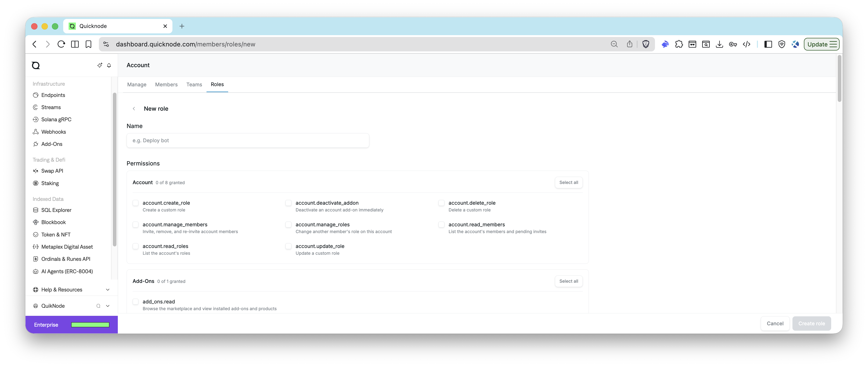Enable the account.delete_role checkbox
Screen dimensions: 868x367
point(441,203)
